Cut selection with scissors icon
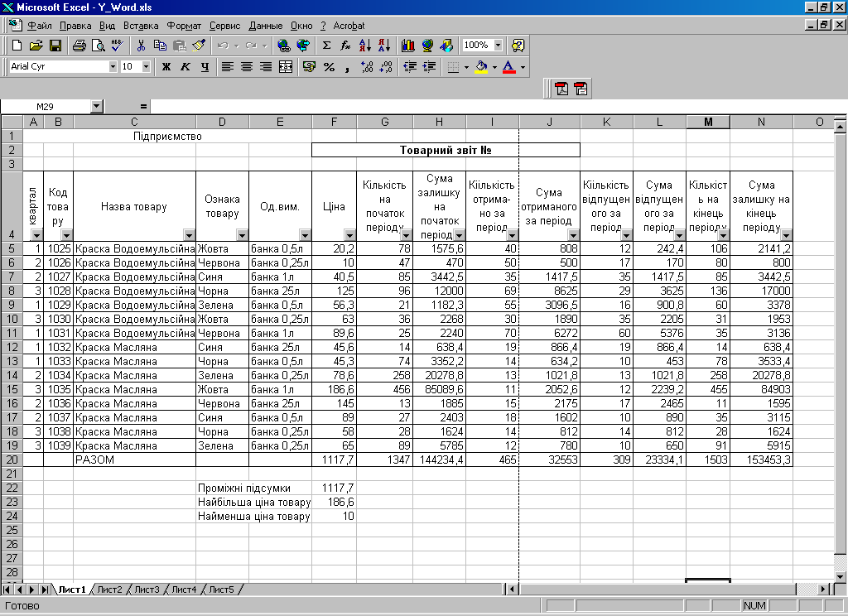848x616 pixels. coord(141,46)
